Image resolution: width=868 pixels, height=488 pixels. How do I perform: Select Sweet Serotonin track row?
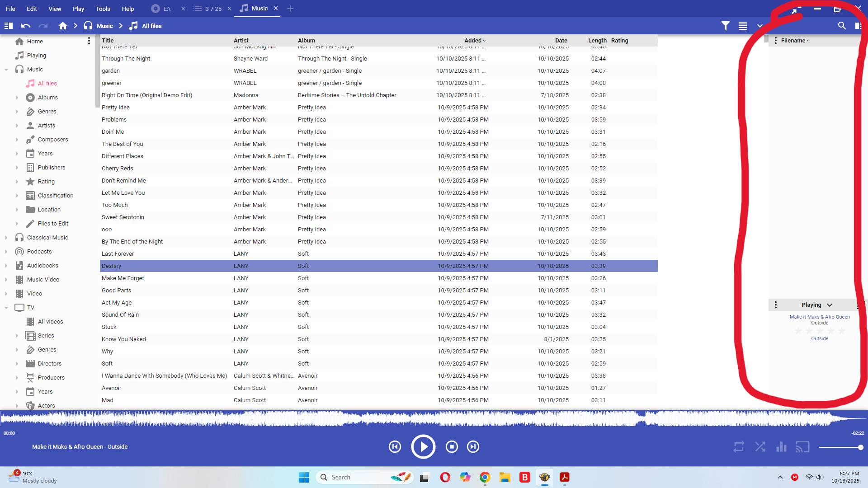[x=123, y=217]
